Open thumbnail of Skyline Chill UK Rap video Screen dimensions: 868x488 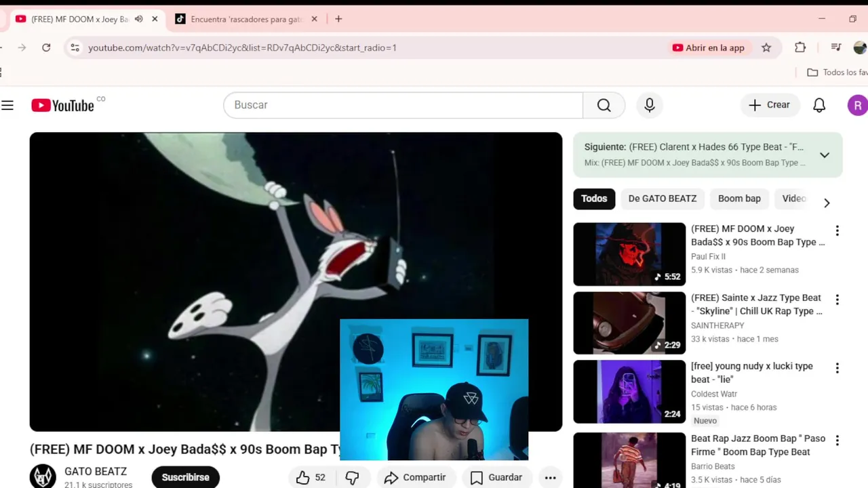629,323
